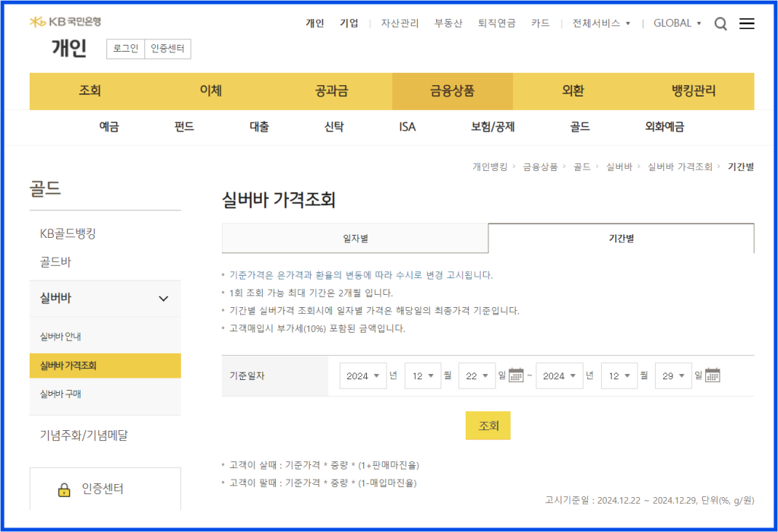Go to KB골드뱅킹 sidebar link
This screenshot has height=532, width=778.
(x=68, y=233)
